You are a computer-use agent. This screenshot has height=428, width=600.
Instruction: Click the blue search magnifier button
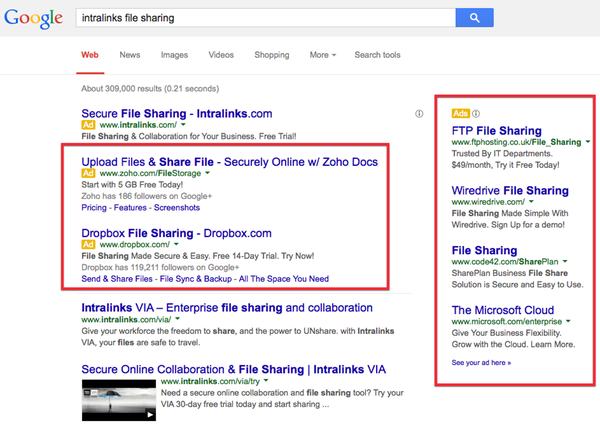(474, 18)
